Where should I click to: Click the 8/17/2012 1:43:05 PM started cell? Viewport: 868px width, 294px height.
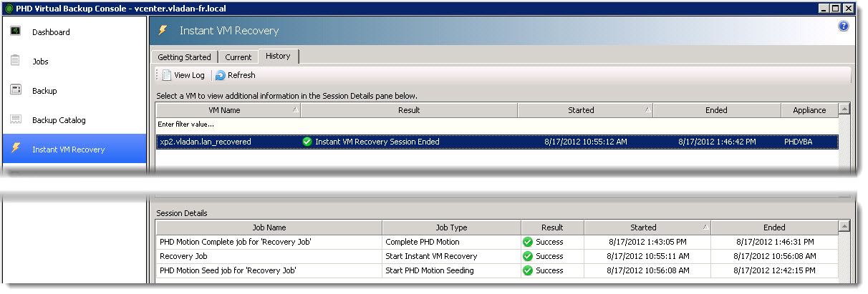647,242
